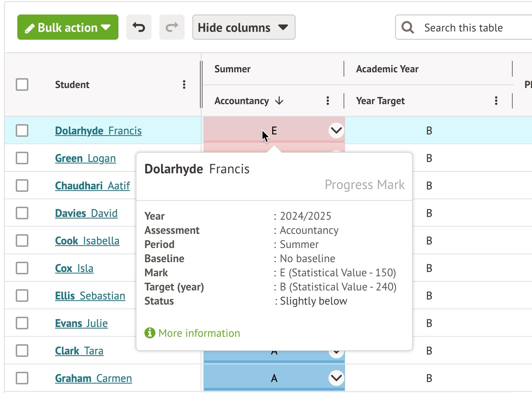This screenshot has width=532, height=393.
Task: Open the Bulk action dropdown
Action: [x=68, y=27]
